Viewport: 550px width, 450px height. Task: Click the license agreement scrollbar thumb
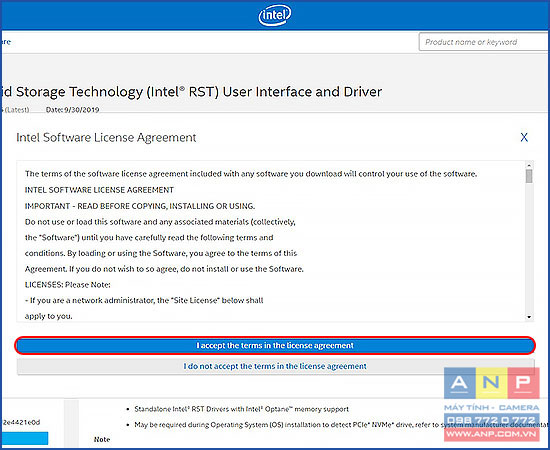[529, 176]
